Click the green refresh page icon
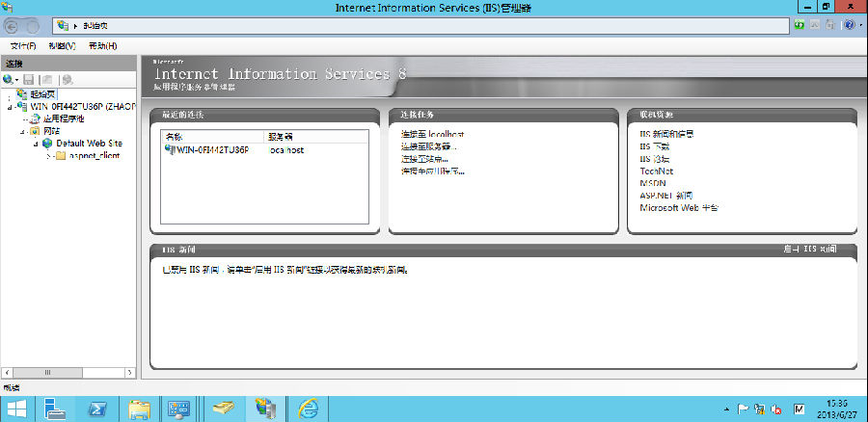Viewport: 868px width, 422px height. pyautogui.click(x=800, y=25)
